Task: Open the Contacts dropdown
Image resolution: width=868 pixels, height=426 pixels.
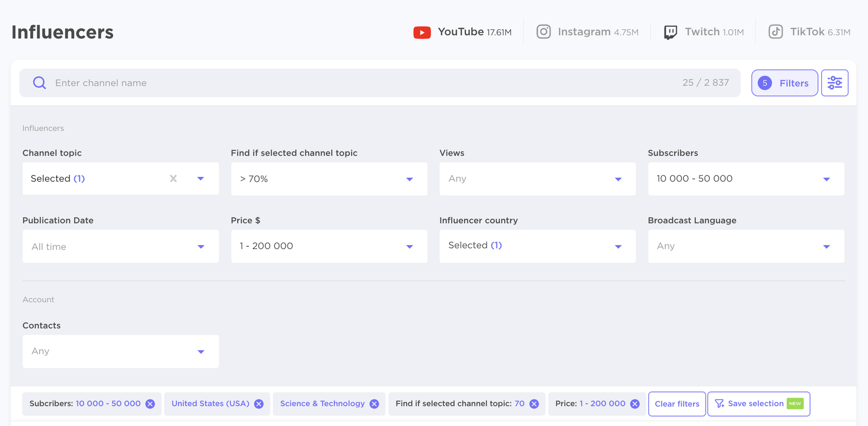Action: 120,352
